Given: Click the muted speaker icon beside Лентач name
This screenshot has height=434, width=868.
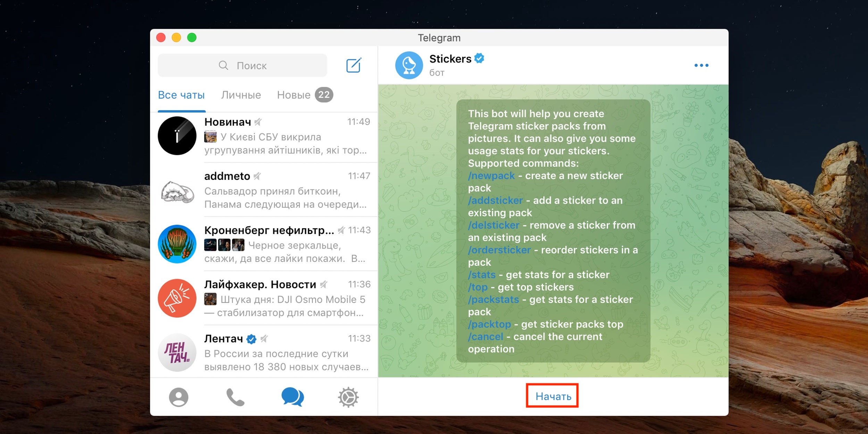Looking at the screenshot, I should (264, 339).
